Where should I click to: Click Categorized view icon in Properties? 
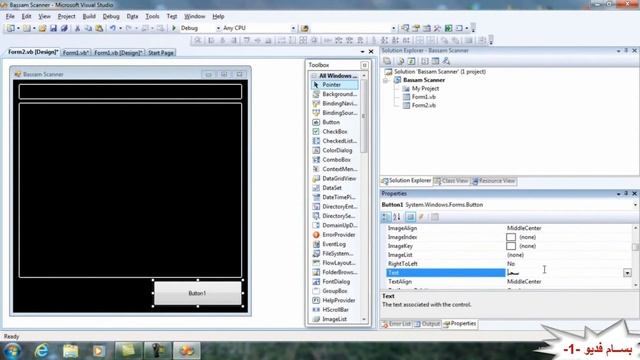pyautogui.click(x=386, y=217)
